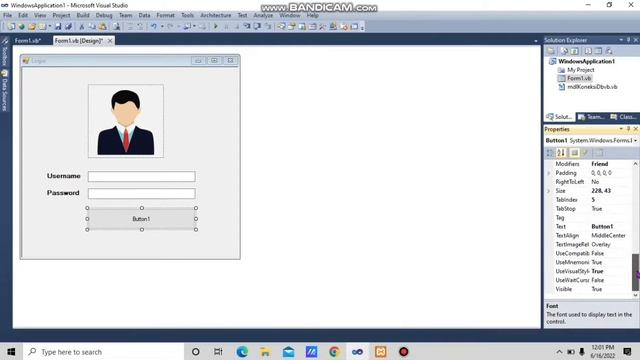This screenshot has width=640, height=360.
Task: Click the Password text box on the form
Action: [142, 193]
